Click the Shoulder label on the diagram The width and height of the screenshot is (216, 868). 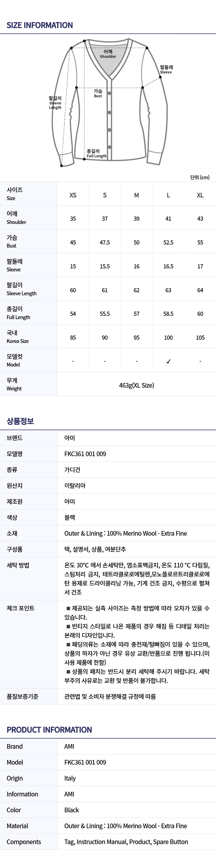tap(108, 54)
